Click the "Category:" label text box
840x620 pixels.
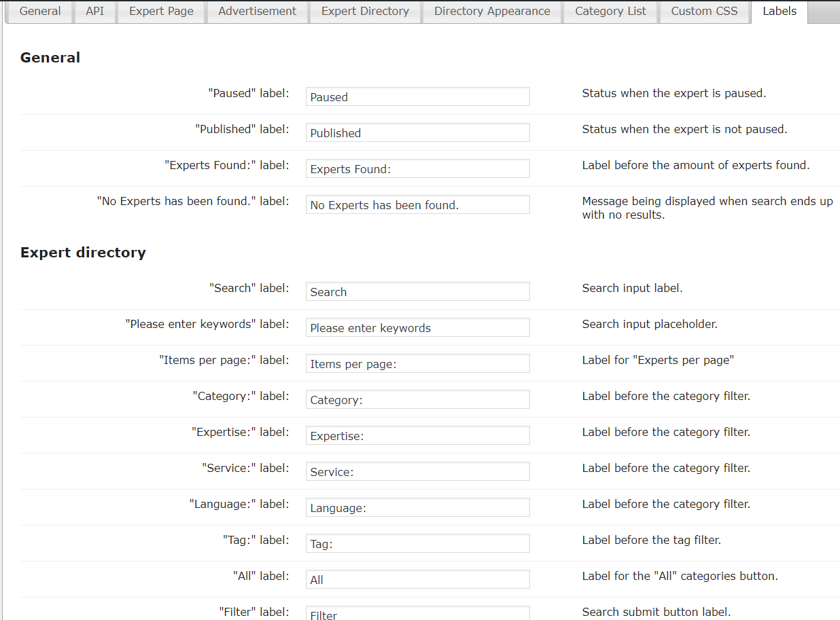coord(417,399)
